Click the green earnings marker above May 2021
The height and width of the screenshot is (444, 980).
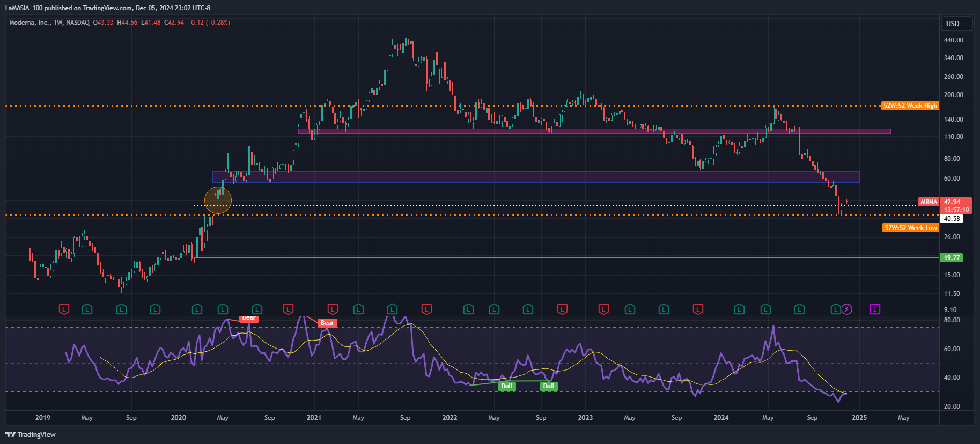pos(358,309)
